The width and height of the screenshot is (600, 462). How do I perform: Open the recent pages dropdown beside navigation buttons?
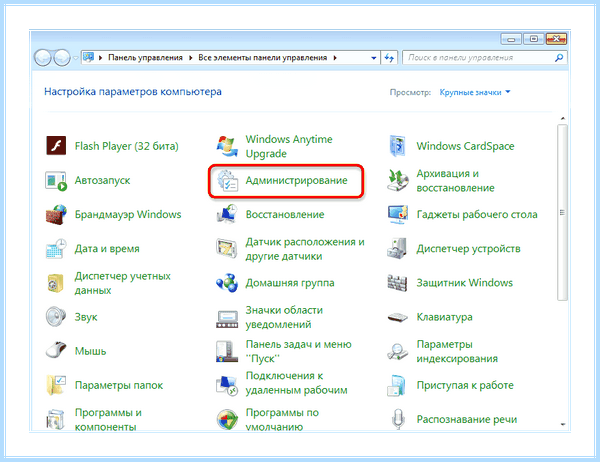click(75, 58)
